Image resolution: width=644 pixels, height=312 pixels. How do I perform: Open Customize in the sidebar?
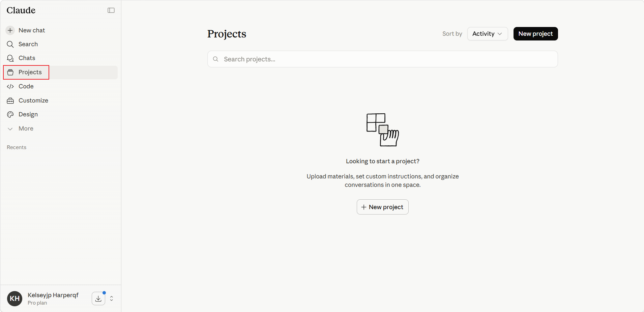pyautogui.click(x=61, y=101)
